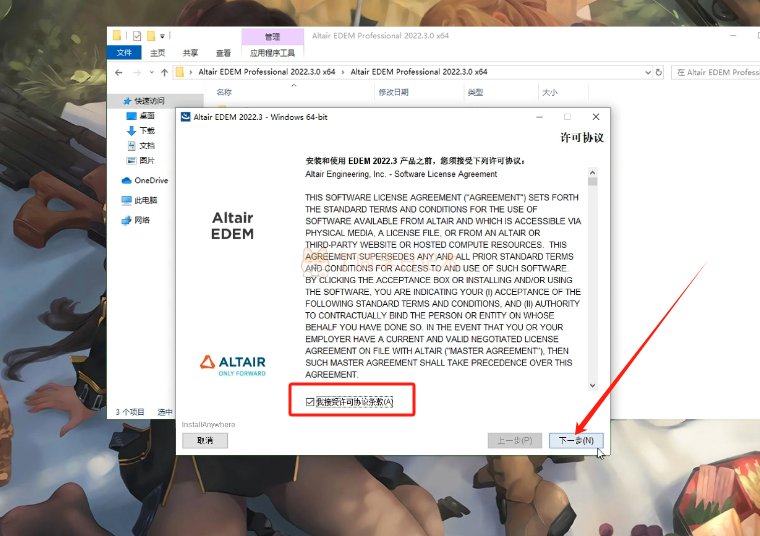
Task: Click the quick access toolbar properties icon
Action: point(137,36)
